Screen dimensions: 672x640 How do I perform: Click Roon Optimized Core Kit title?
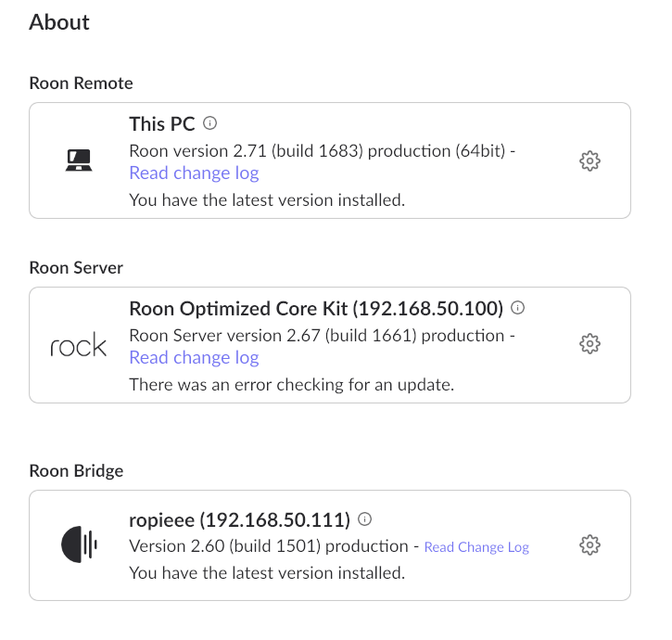(x=316, y=309)
